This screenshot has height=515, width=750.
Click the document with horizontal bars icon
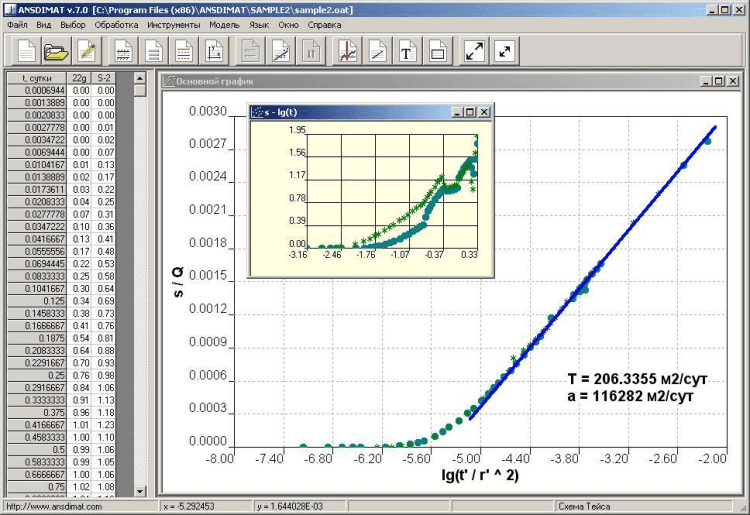(x=154, y=51)
